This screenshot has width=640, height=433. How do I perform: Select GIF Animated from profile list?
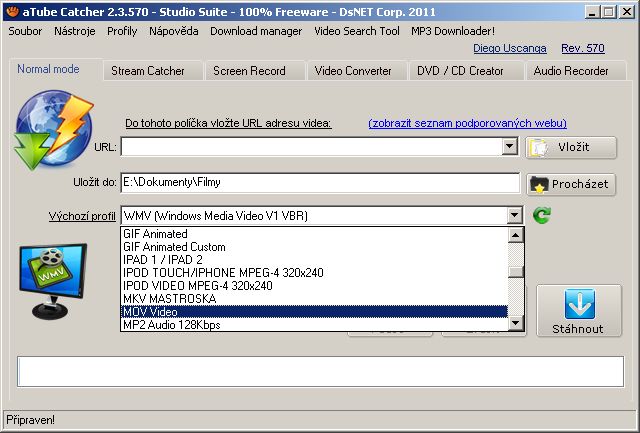tap(314, 234)
